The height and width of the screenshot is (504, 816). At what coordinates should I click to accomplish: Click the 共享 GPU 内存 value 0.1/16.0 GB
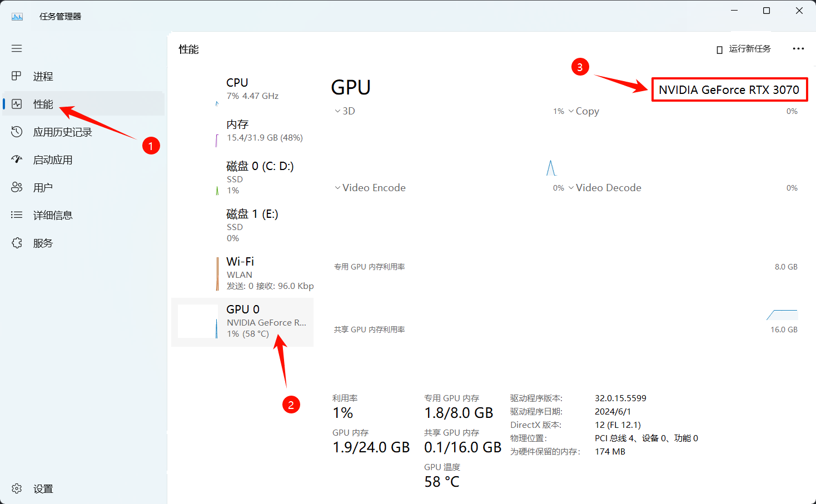pyautogui.click(x=462, y=447)
